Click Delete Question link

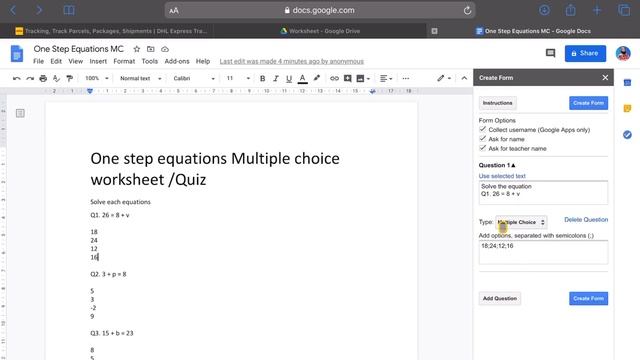click(586, 220)
